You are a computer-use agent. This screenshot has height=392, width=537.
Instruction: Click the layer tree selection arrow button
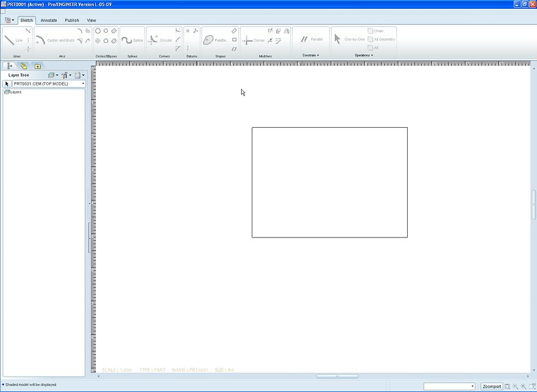[x=7, y=83]
